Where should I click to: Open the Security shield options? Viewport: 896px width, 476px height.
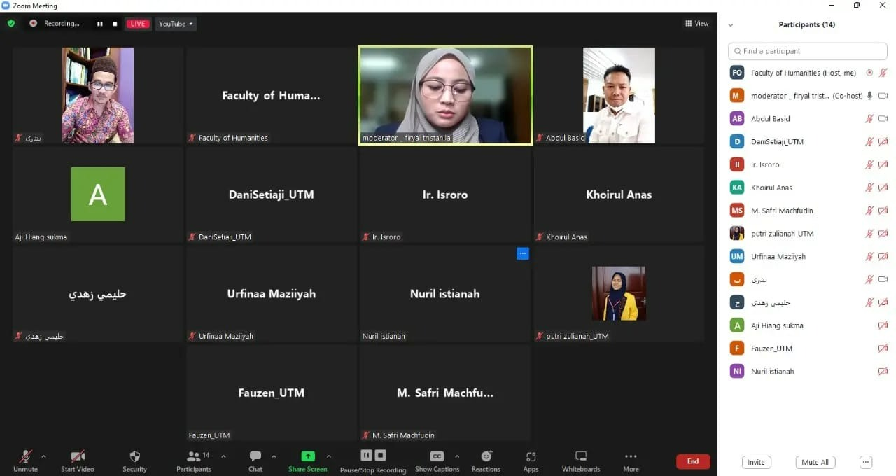(x=134, y=459)
